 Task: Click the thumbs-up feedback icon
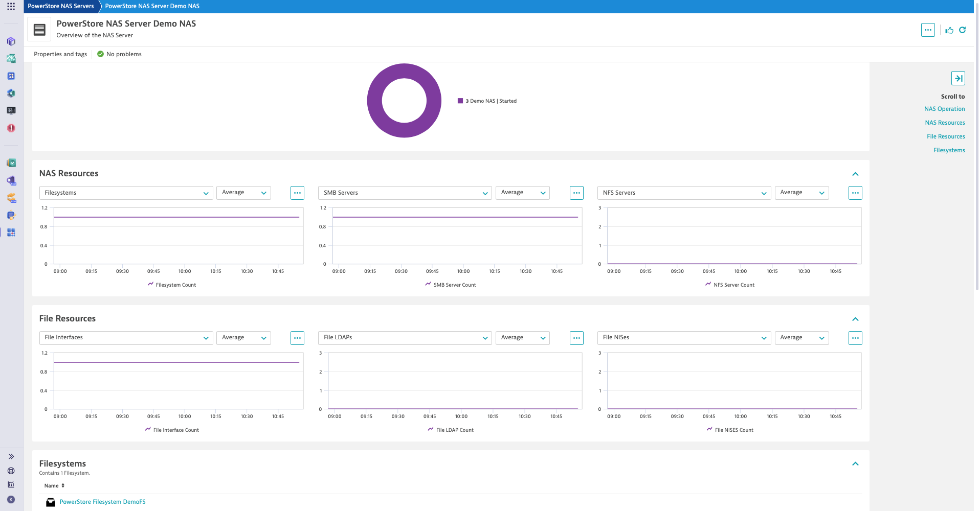(949, 30)
